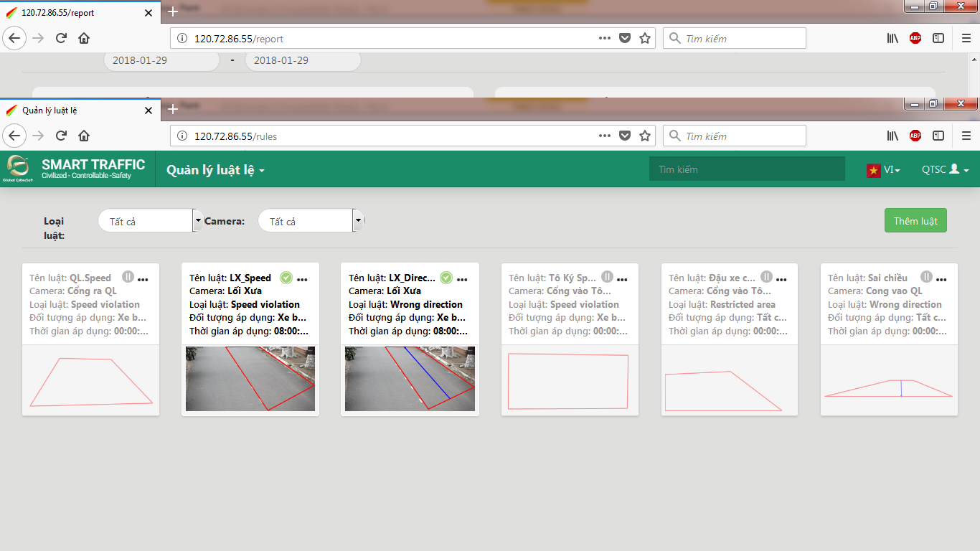Open the Tô Ký Sp... zone rectangle preview

pyautogui.click(x=569, y=380)
